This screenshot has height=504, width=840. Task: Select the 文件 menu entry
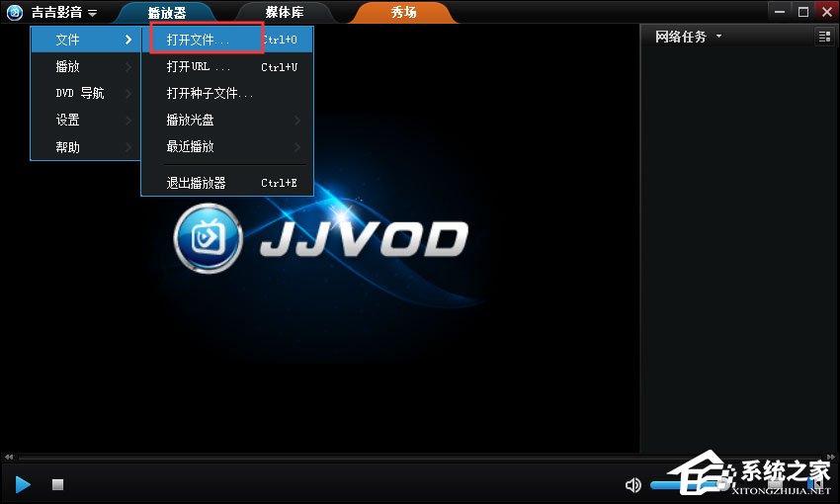[86, 40]
